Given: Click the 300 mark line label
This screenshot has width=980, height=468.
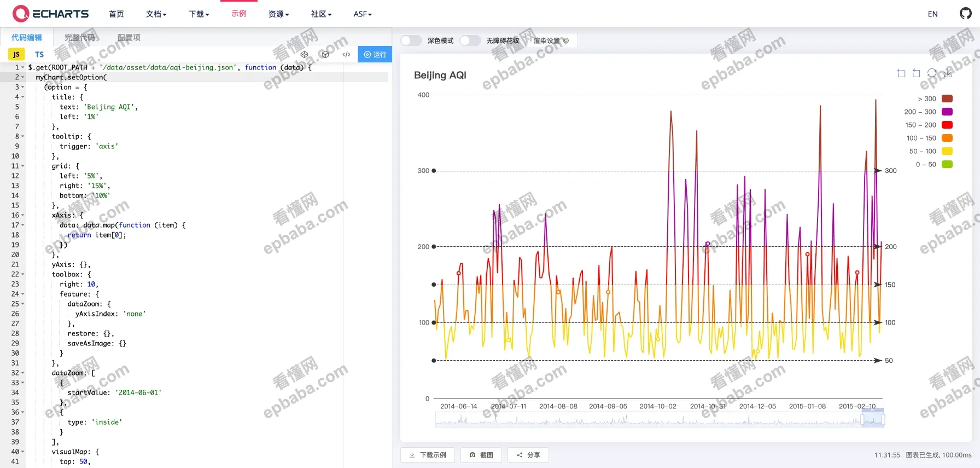Looking at the screenshot, I should click(891, 171).
